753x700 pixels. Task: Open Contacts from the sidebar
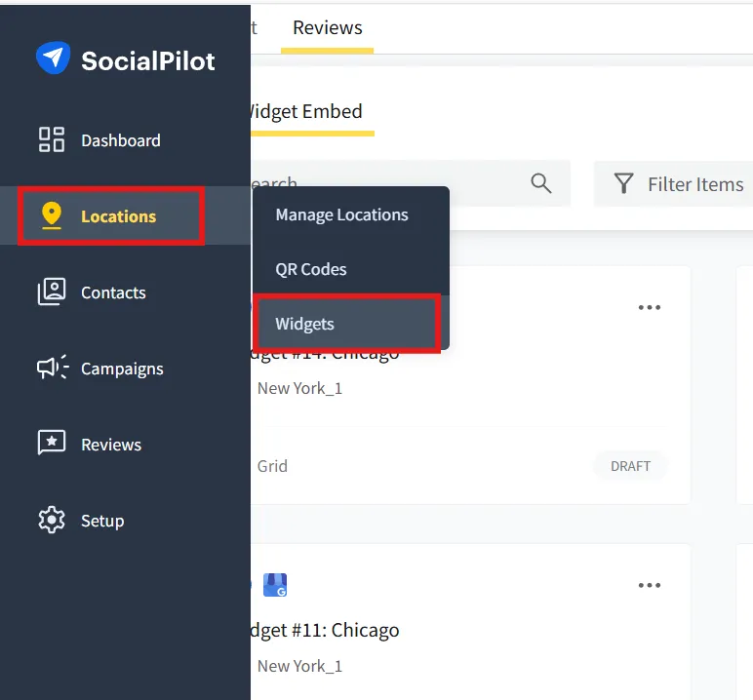pyautogui.click(x=113, y=292)
